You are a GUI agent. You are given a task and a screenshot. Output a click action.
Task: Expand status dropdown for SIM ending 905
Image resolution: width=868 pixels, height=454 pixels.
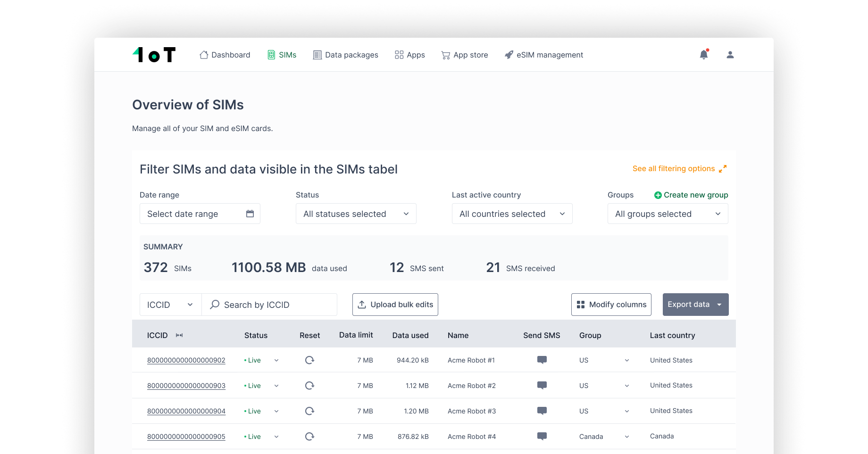pos(276,437)
